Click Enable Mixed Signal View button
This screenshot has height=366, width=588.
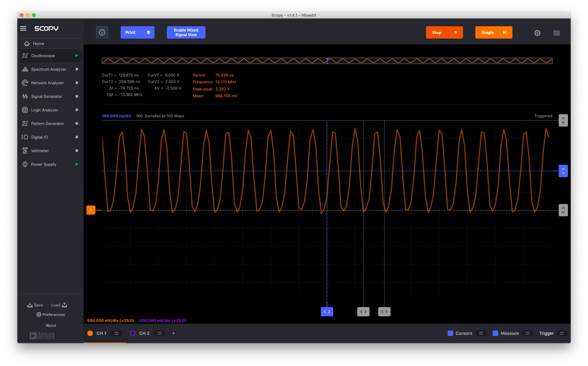point(186,32)
